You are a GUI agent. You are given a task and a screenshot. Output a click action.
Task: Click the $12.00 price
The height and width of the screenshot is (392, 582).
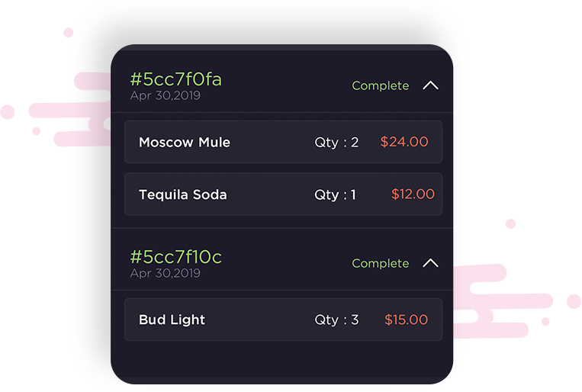click(x=413, y=194)
